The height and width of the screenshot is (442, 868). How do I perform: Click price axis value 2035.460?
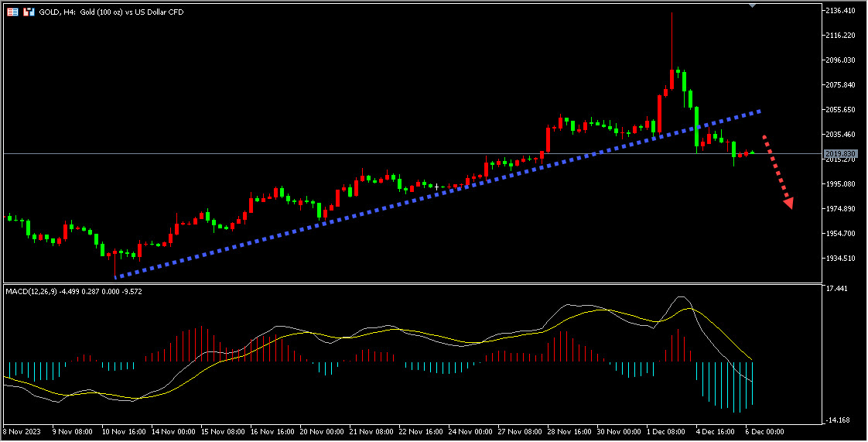(x=840, y=135)
